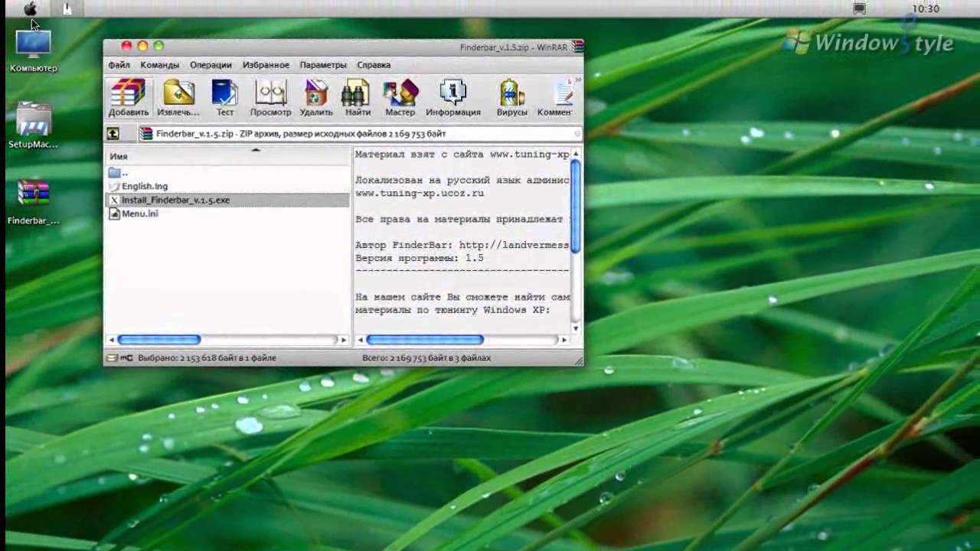
Task: Click comment pane scroll up arrow
Action: (x=576, y=154)
